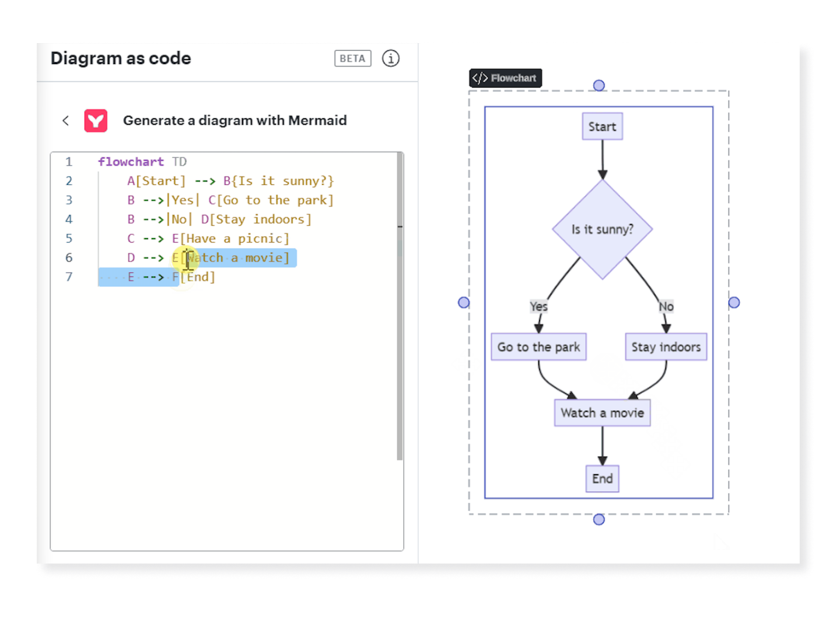Go back using the left chevron arrow

coord(66,121)
